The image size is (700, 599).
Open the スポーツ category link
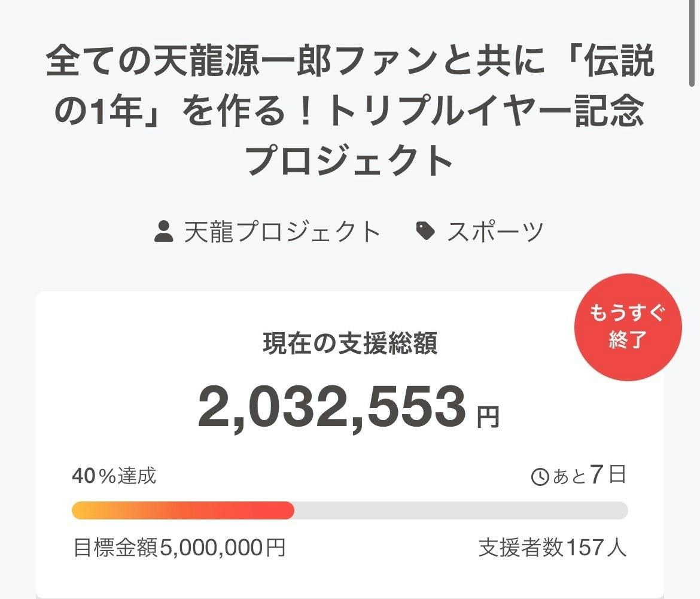[x=495, y=232]
